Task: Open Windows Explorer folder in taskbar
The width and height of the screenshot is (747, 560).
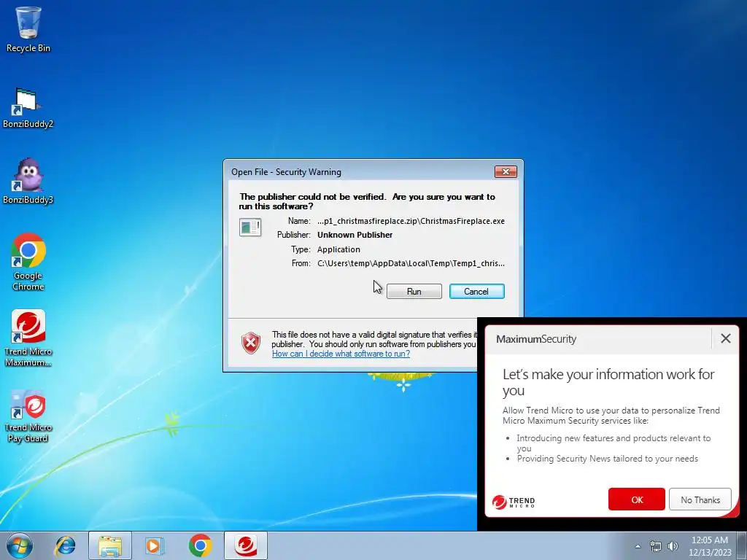Action: [110, 545]
